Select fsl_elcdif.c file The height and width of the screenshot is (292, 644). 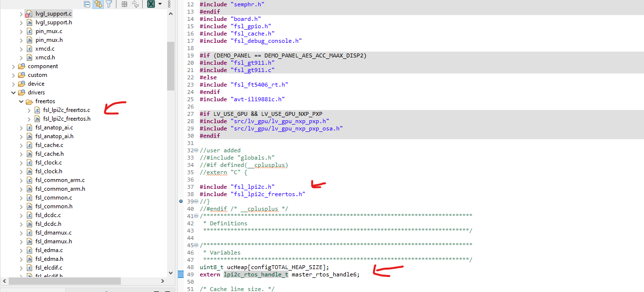click(x=49, y=268)
